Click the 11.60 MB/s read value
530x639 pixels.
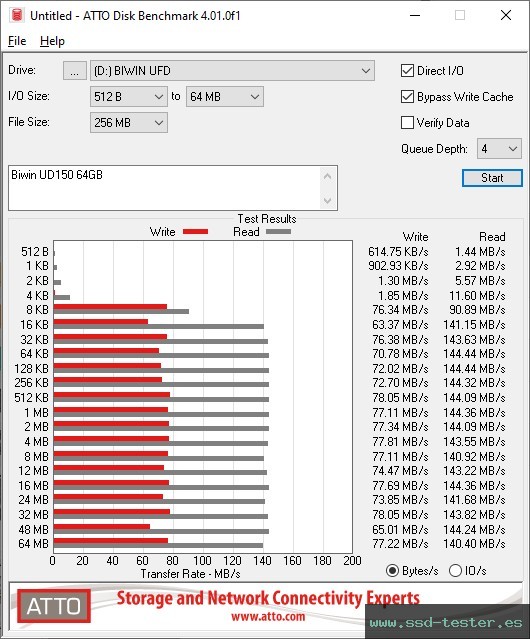(477, 295)
